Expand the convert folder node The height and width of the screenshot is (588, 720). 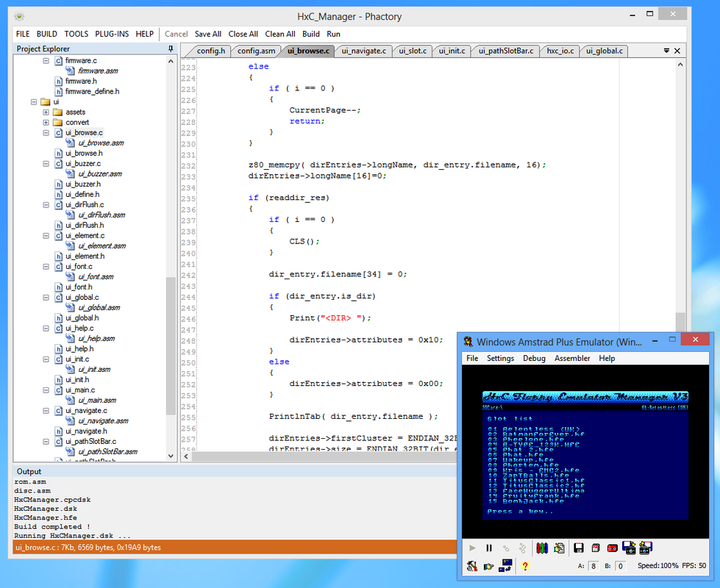point(46,123)
